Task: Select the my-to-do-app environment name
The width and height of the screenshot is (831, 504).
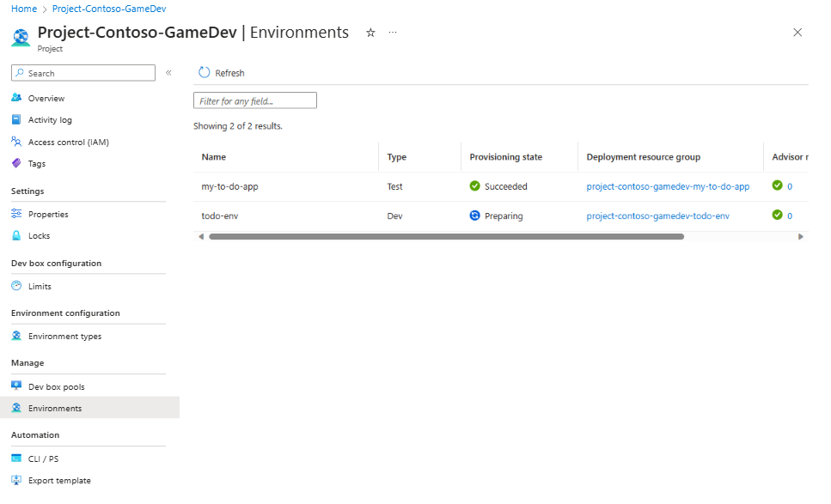Action: tap(229, 187)
